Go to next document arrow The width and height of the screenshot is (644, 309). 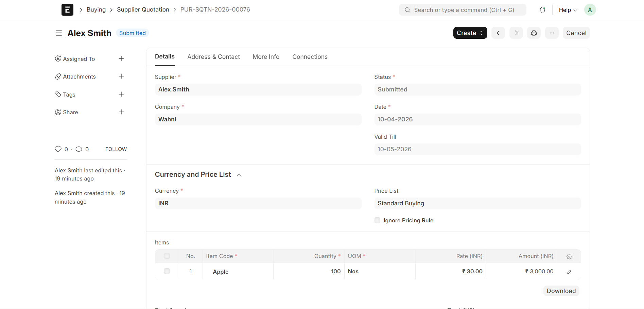(x=516, y=33)
